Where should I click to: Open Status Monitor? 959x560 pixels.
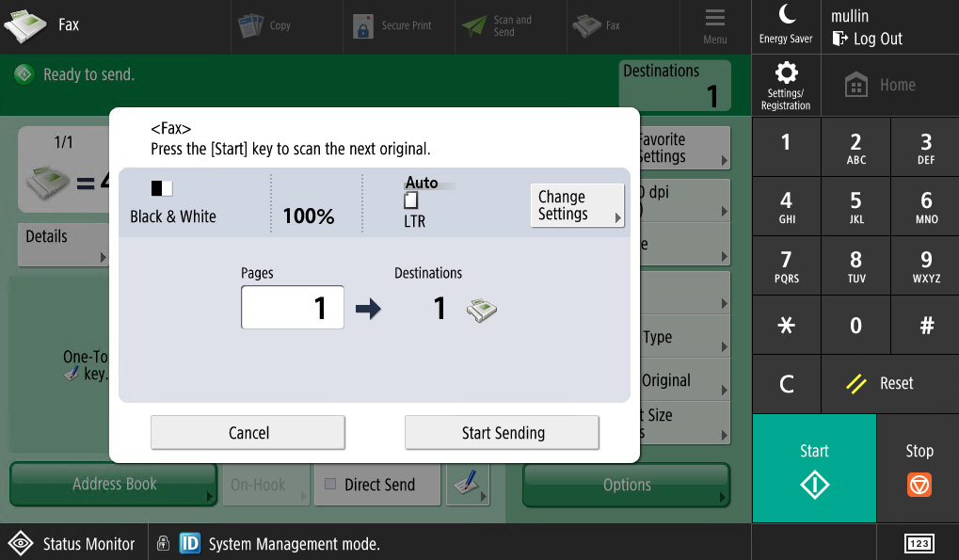click(72, 543)
